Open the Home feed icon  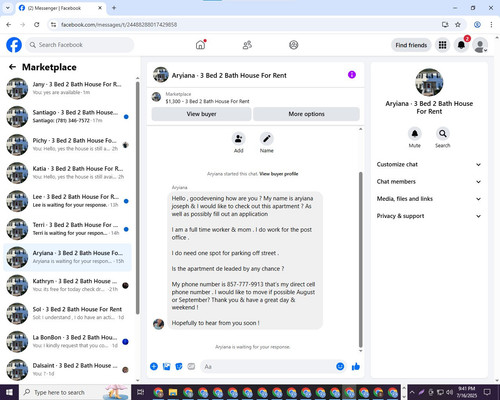pos(200,45)
